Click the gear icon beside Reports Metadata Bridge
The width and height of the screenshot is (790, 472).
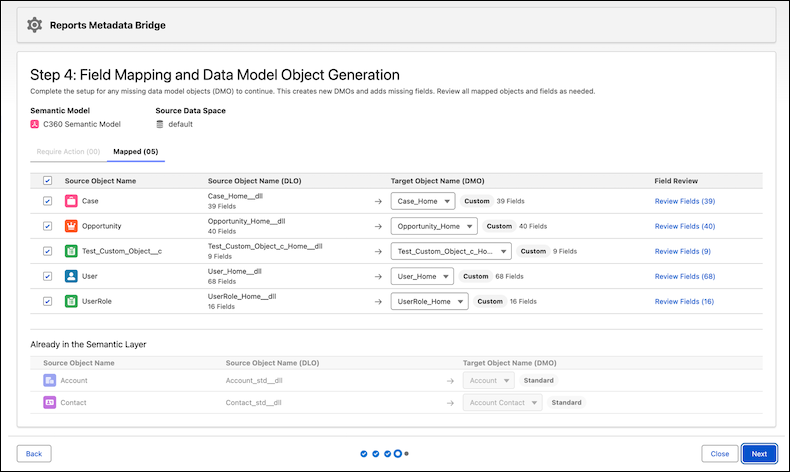[34, 25]
